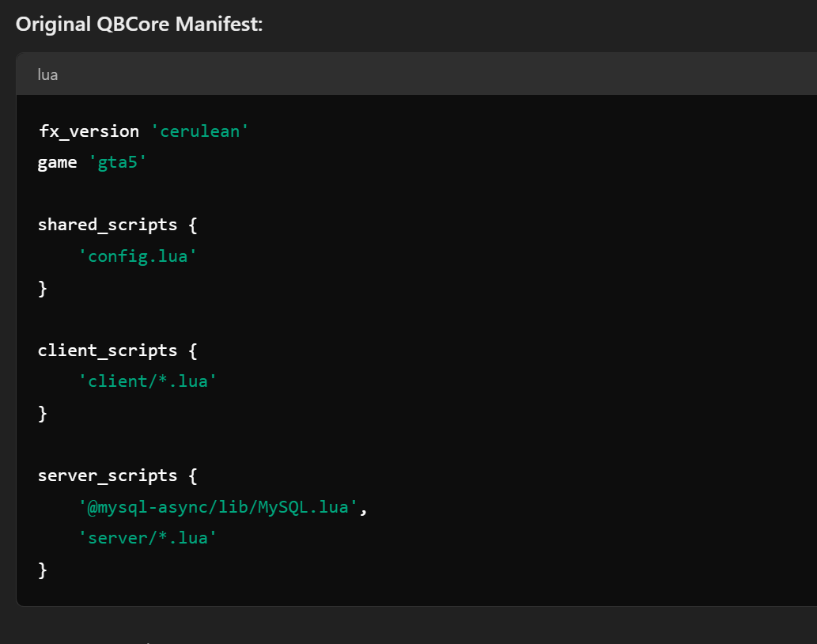Click the Original QBCore Manifest heading

139,24
